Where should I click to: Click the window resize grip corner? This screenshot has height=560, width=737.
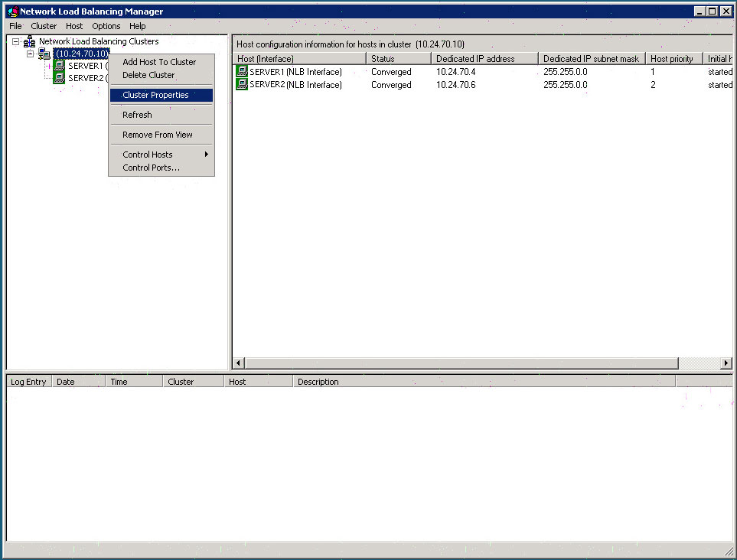(x=728, y=552)
